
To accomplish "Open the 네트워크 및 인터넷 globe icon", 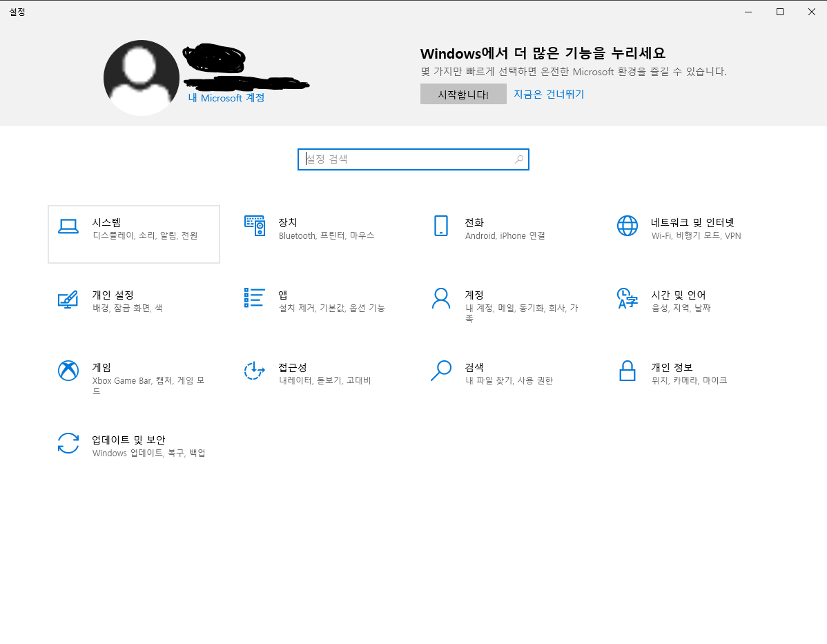I will click(627, 226).
